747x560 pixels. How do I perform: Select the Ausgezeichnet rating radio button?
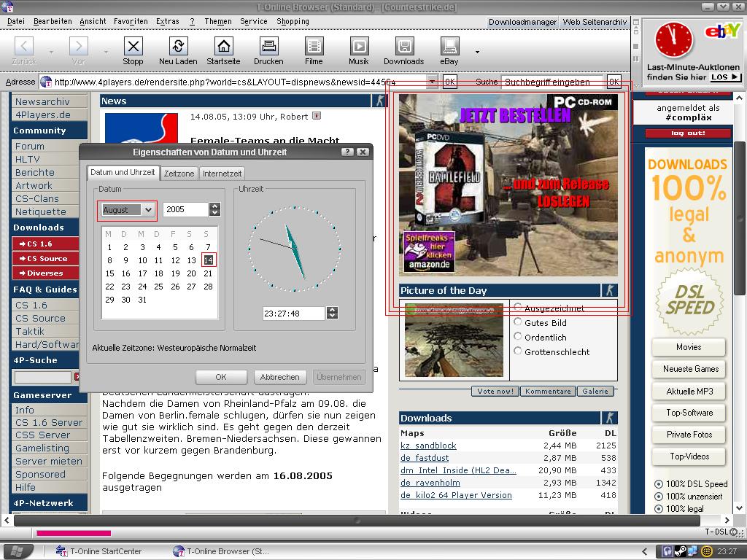(x=518, y=307)
